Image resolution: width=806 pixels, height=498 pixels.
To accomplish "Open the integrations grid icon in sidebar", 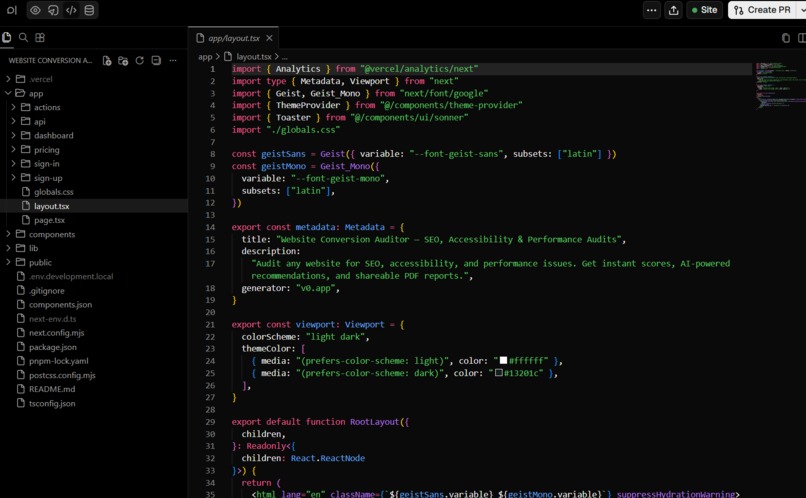I will (40, 38).
